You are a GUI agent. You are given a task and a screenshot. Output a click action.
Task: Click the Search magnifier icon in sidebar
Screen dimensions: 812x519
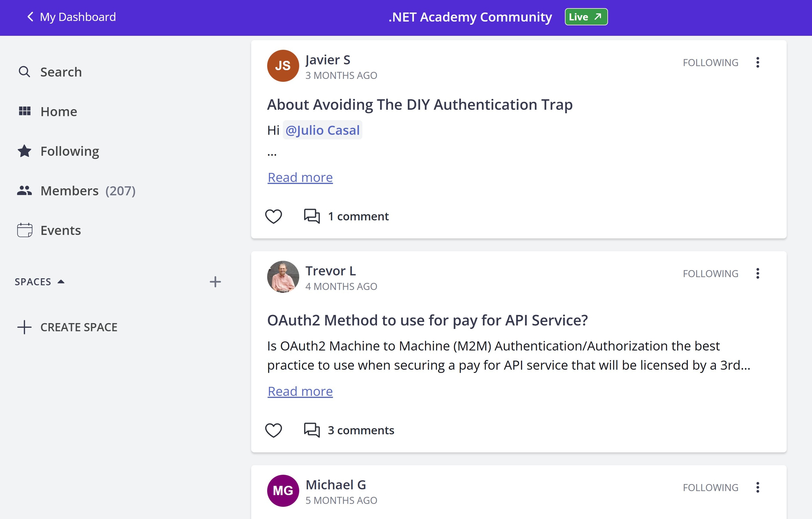pos(24,72)
